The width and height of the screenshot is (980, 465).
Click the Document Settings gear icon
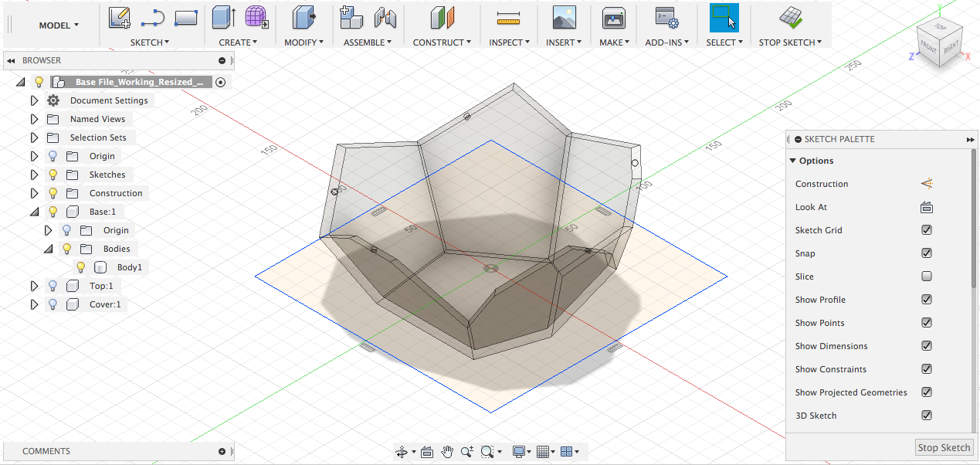(x=53, y=100)
